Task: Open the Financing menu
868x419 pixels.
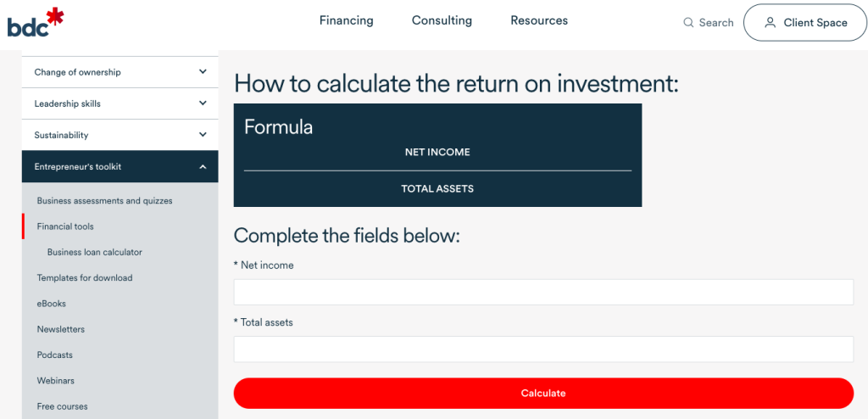Action: tap(346, 20)
